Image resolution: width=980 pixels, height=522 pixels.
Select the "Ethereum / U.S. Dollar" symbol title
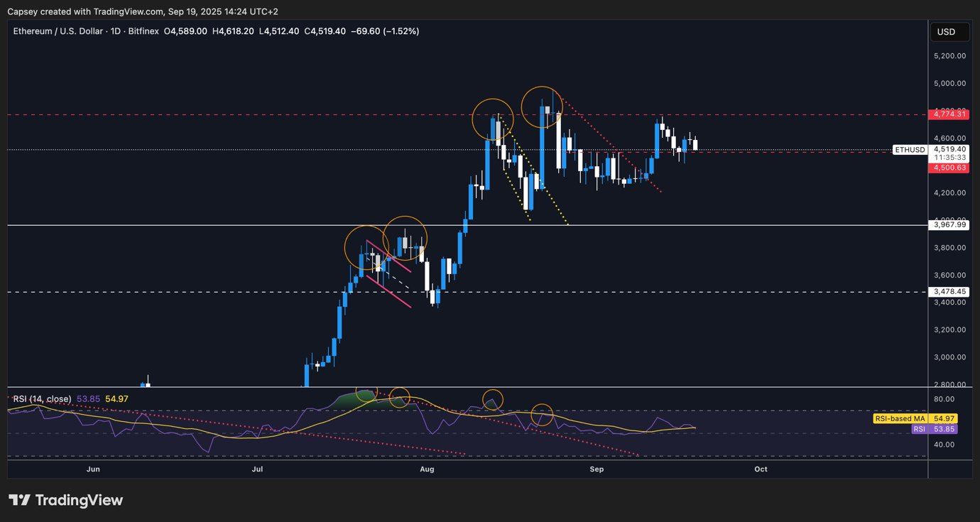click(58, 31)
